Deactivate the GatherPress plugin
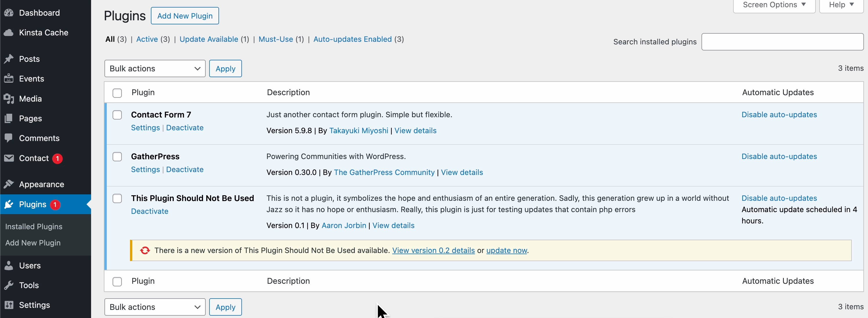The width and height of the screenshot is (868, 318). 185,169
